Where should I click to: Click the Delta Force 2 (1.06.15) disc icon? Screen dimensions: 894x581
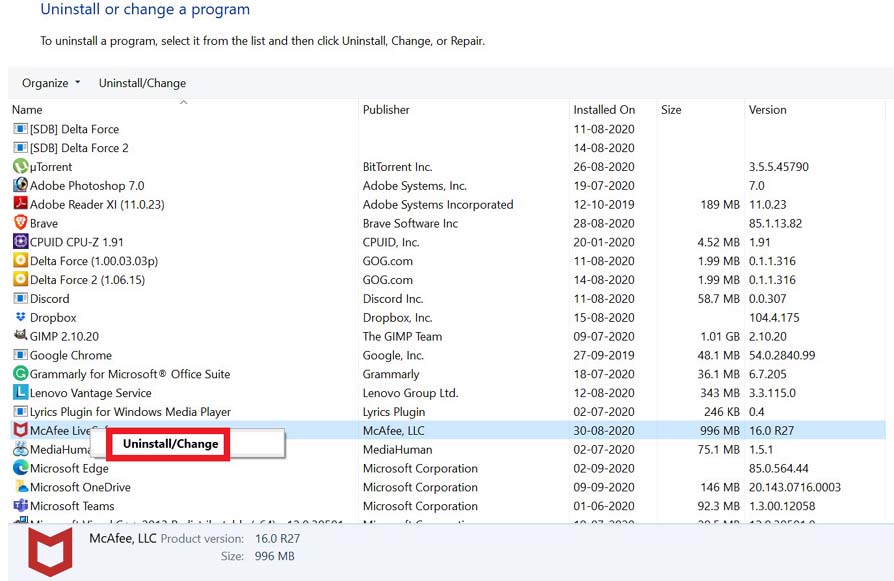pos(21,279)
